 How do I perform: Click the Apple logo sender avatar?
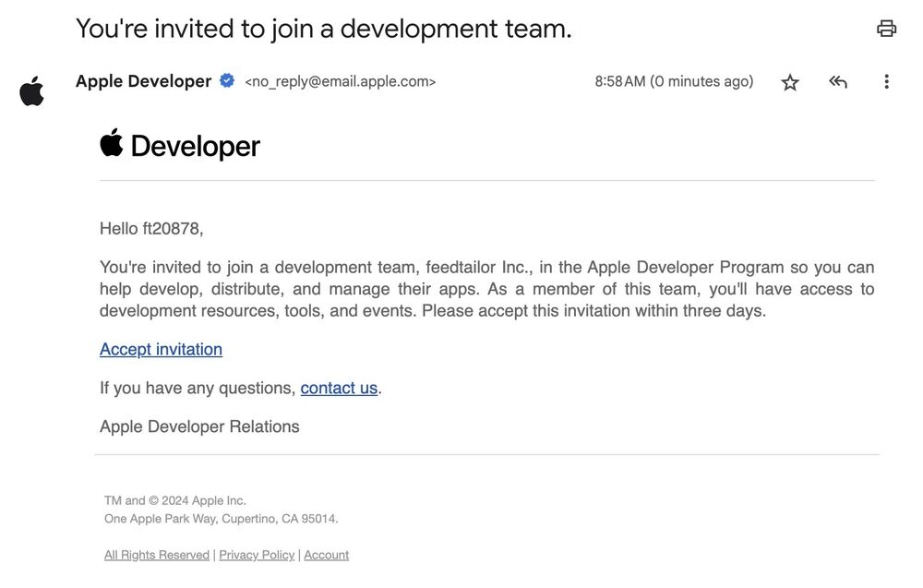[31, 91]
